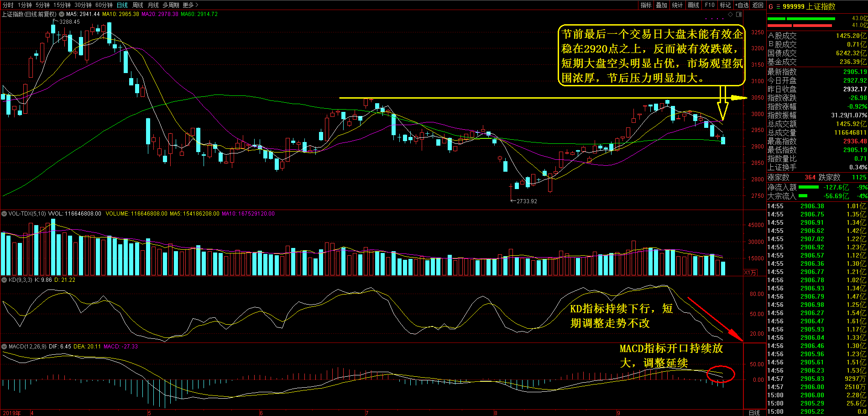Toggle the side panel icon at chart top-right
Screen dimensions: 868x416
point(739,15)
